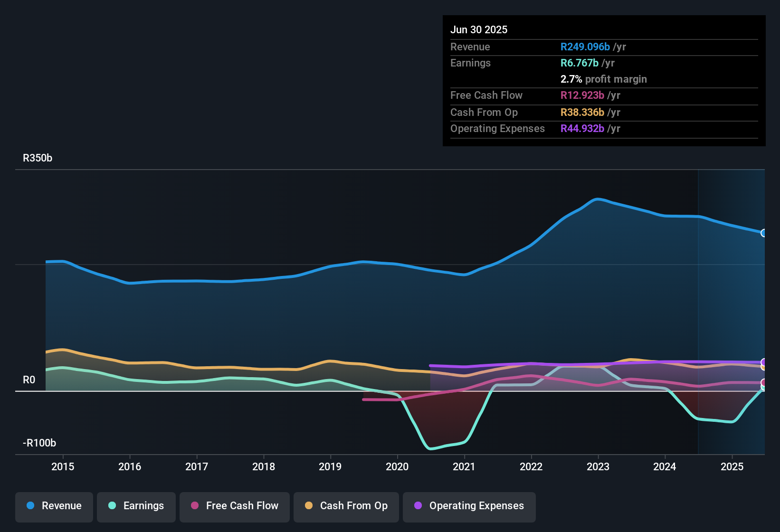Expand the Jun 30 2025 tooltip panel

(479, 29)
